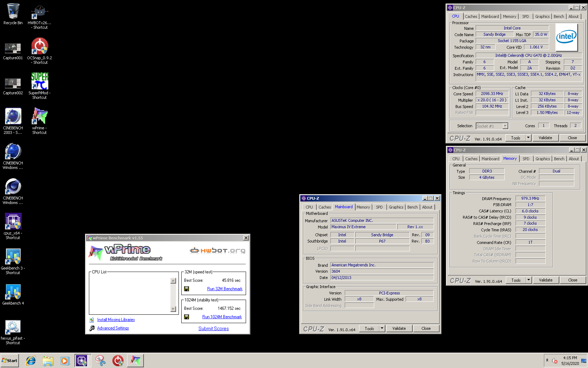Screen dimensions: 588x368
Task: Close the wPrime Benchmark window
Action: [246, 238]
